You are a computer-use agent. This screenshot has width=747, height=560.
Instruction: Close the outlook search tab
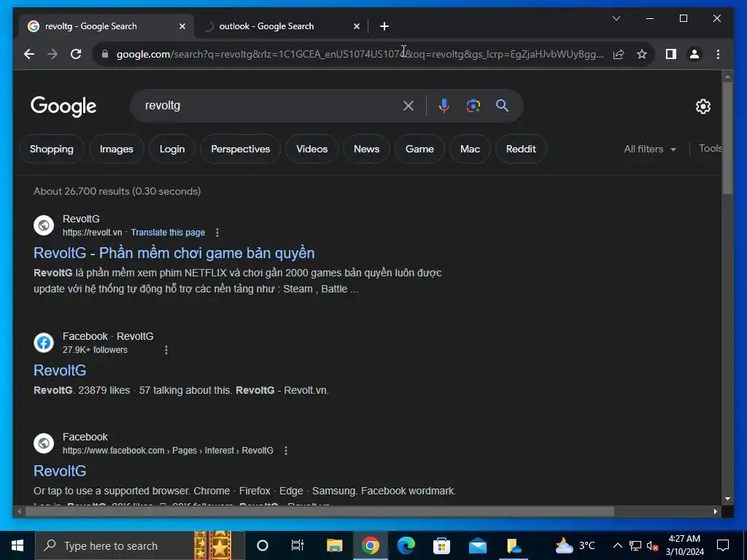[356, 26]
